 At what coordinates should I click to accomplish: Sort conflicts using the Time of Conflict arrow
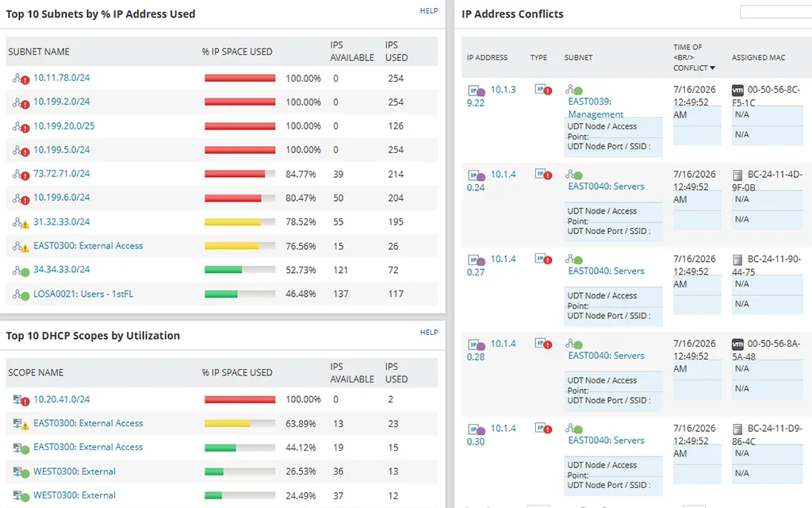(x=713, y=68)
